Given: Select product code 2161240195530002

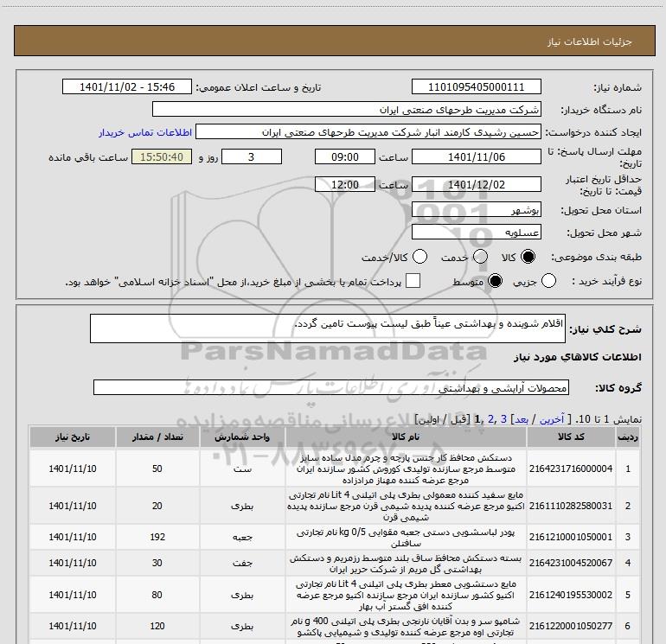Looking at the screenshot, I should click(x=571, y=595).
